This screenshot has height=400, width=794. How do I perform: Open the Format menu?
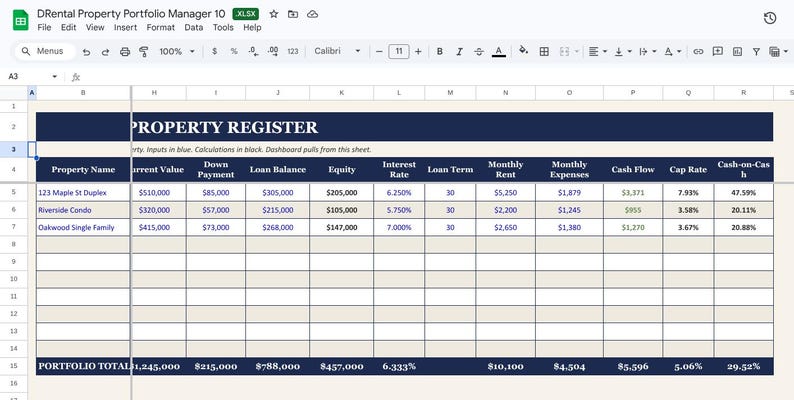tap(161, 27)
